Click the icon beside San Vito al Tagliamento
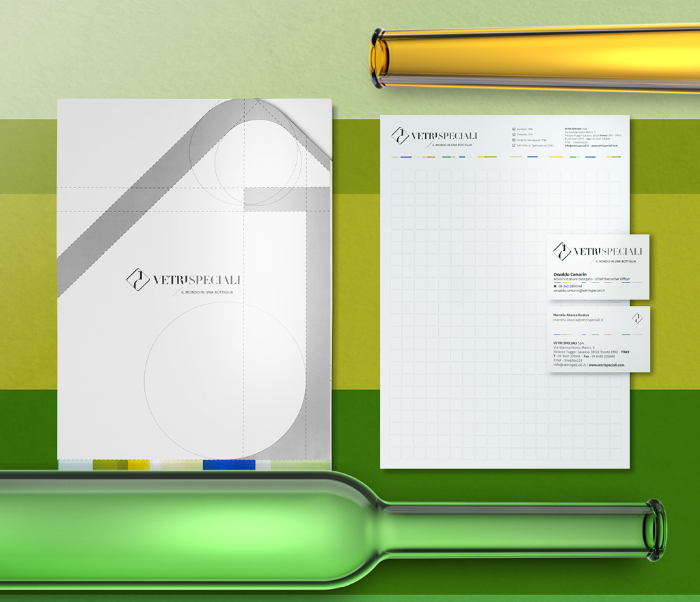This screenshot has height=602, width=700. click(x=514, y=145)
